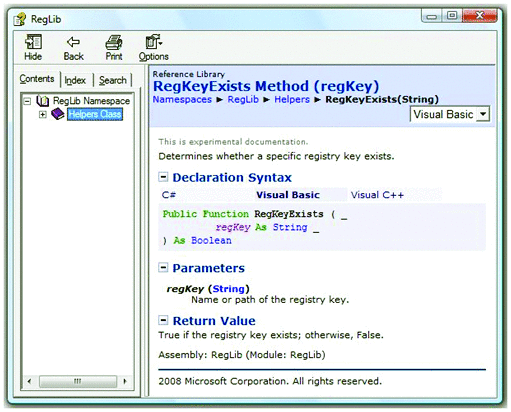Select the Helpers Class tree item
Image resolution: width=511 pixels, height=412 pixels.
[x=95, y=114]
